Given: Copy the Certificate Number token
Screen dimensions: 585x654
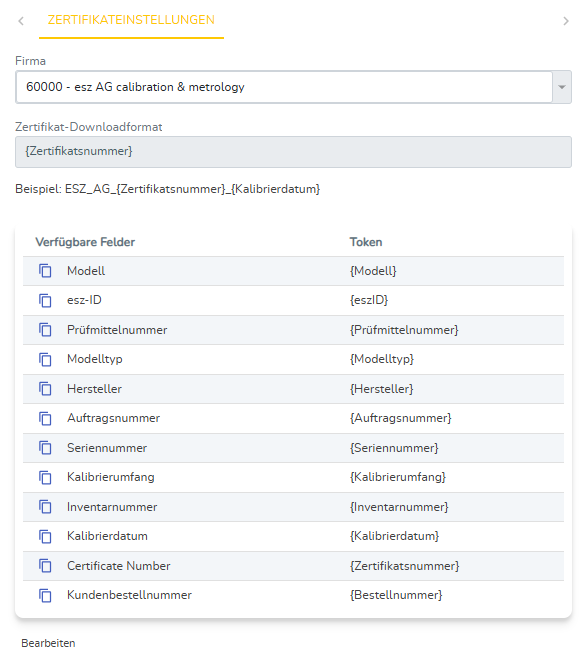Looking at the screenshot, I should 45,566.
